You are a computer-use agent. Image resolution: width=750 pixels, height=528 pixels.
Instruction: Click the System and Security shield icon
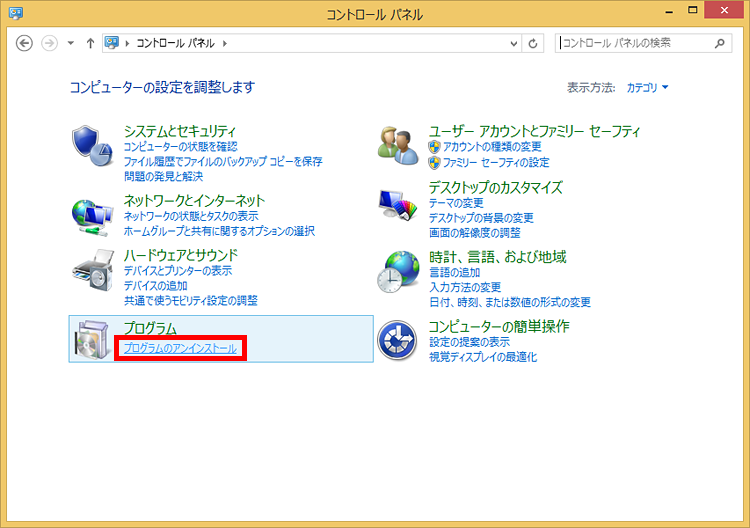coord(94,146)
